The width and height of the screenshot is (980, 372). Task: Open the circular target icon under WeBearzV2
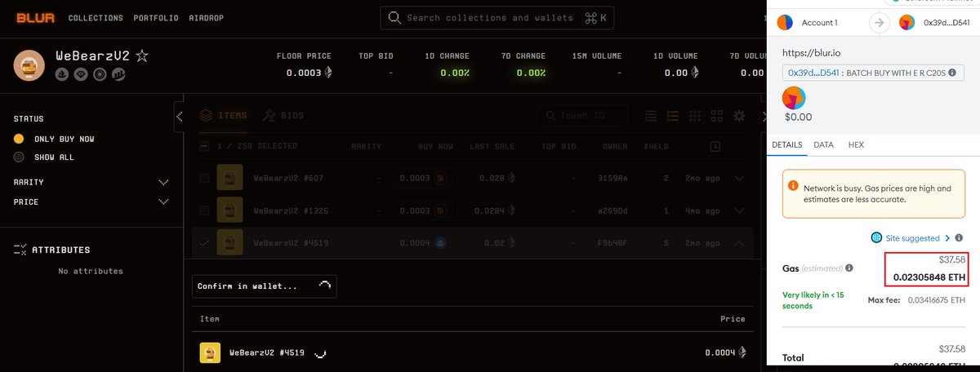click(99, 74)
